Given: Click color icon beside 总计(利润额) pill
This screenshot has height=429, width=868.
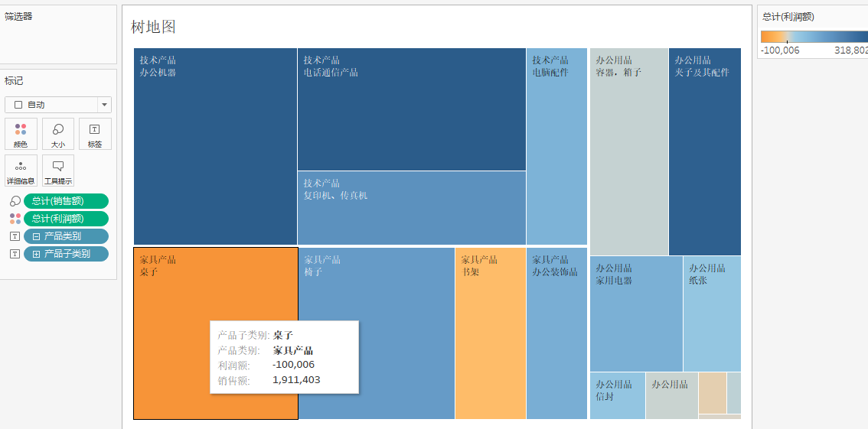Looking at the screenshot, I should [15, 219].
